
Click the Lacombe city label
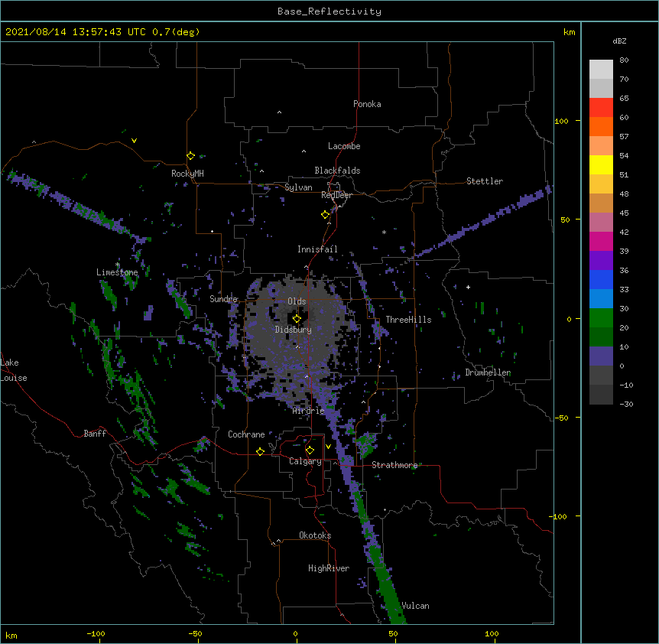[344, 146]
